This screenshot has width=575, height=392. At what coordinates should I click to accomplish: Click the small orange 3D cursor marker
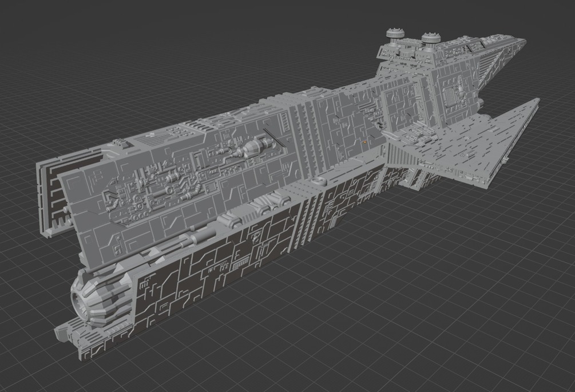click(x=364, y=142)
